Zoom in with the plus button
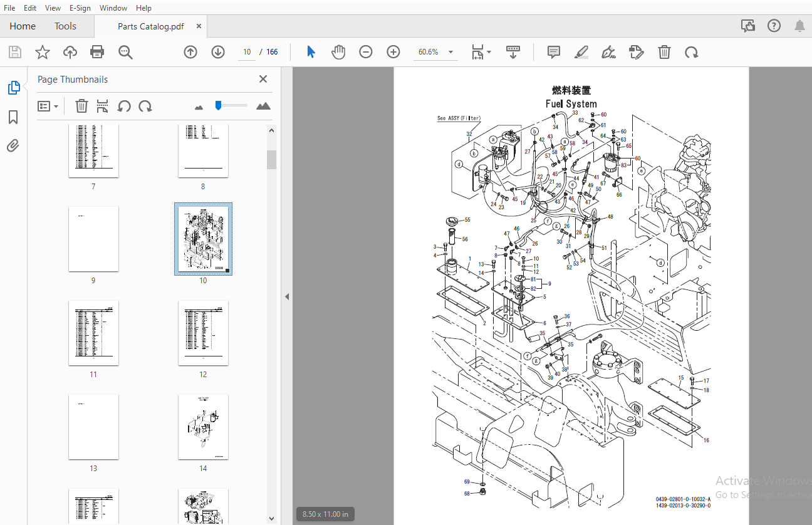Viewport: 812px width, 525px height. click(x=393, y=52)
